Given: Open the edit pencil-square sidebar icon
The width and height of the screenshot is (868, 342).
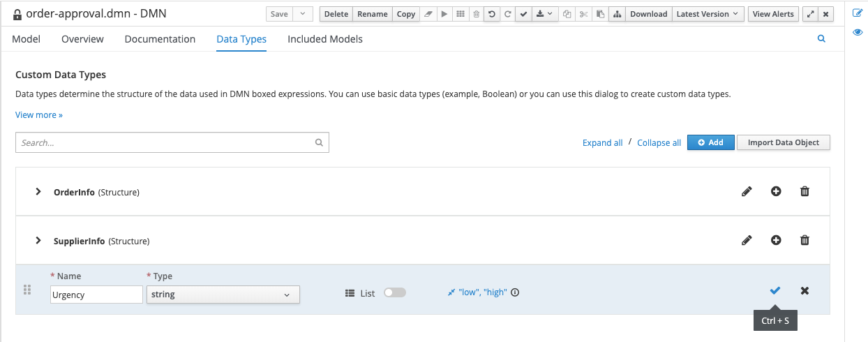Looking at the screenshot, I should point(858,13).
